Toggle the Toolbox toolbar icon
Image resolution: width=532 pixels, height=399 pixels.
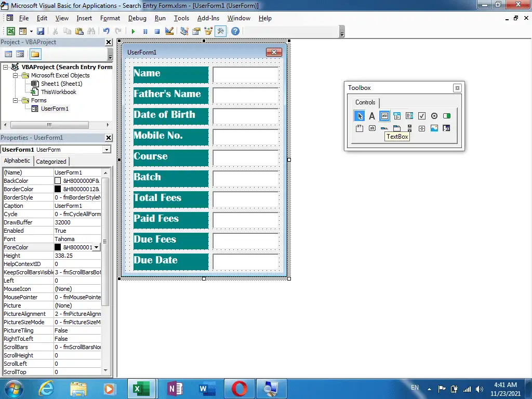pyautogui.click(x=220, y=31)
